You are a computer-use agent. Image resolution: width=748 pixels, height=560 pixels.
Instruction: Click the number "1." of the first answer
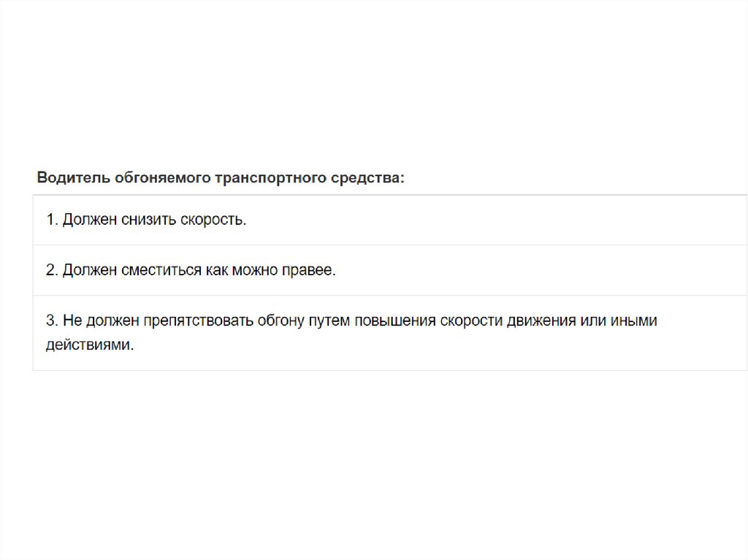pyautogui.click(x=51, y=220)
